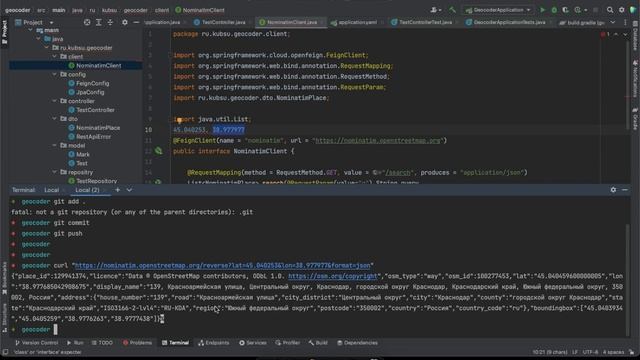Open the TODO tool window button

[102, 343]
